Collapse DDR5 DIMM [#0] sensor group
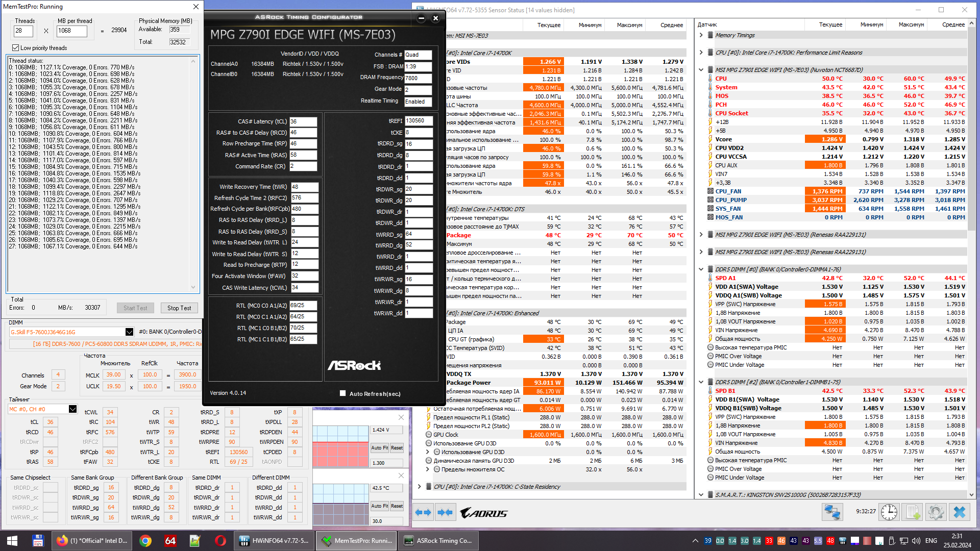This screenshot has width=980, height=551. pos(701,269)
